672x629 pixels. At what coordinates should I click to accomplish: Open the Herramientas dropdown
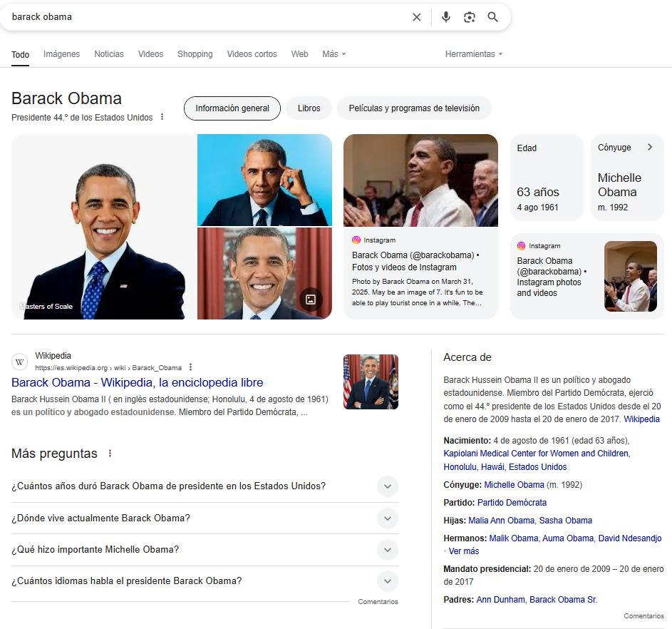tap(474, 54)
